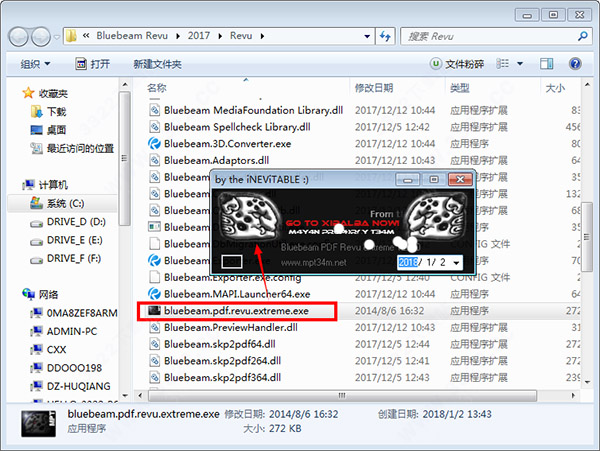Screen dimensions: 600x451
Task: Sort by the 名称 column header
Action: (x=157, y=88)
